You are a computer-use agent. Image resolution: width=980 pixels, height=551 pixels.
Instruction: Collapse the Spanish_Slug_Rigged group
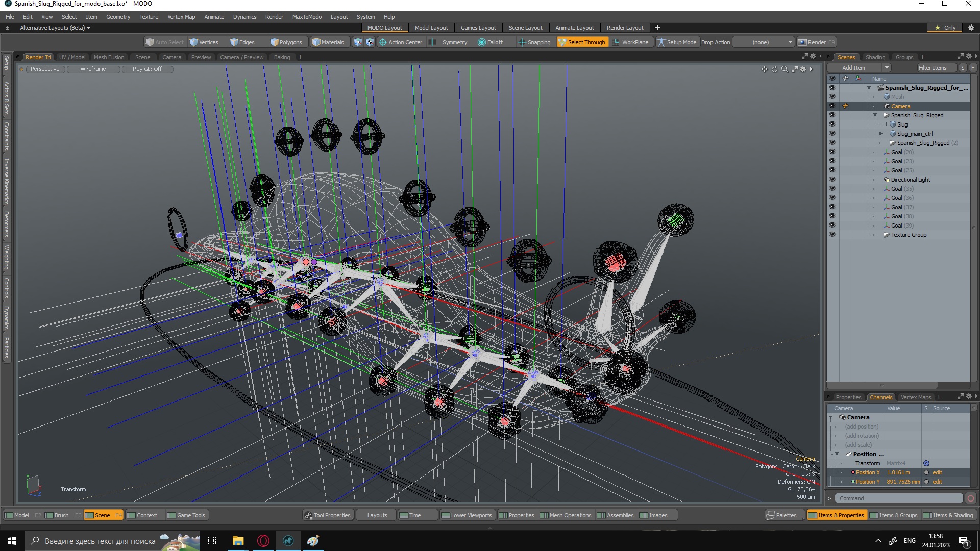pos(875,116)
